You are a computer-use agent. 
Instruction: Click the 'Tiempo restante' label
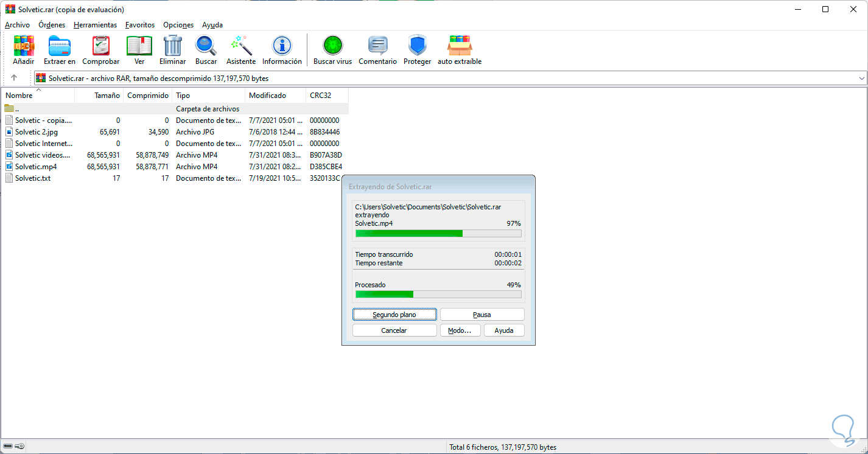(379, 263)
